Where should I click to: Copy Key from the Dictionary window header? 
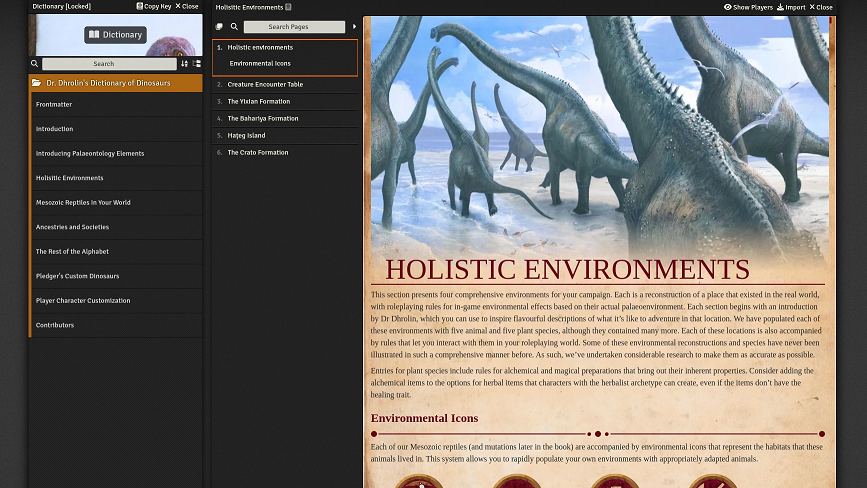tap(154, 6)
